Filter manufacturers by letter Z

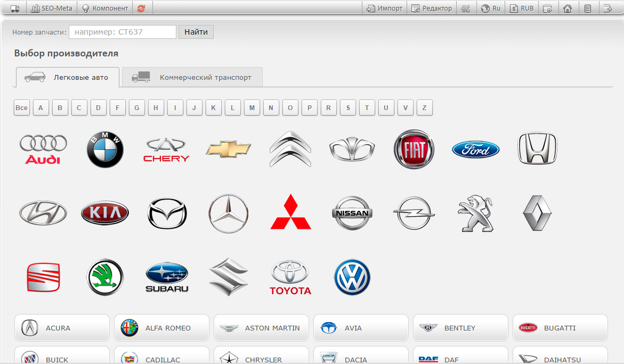click(x=425, y=107)
